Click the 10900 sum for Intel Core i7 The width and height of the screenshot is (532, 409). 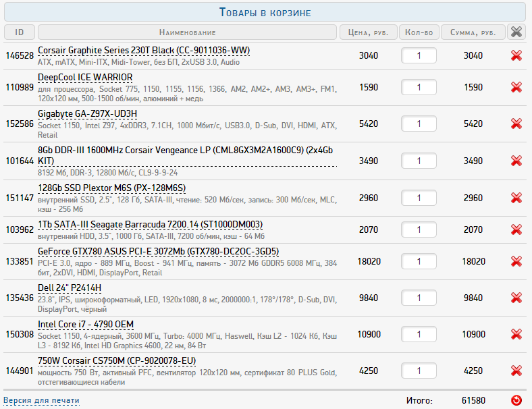pyautogui.click(x=474, y=334)
